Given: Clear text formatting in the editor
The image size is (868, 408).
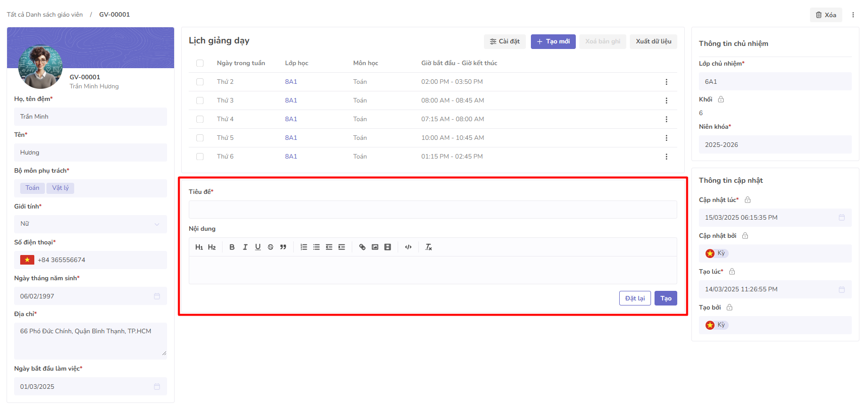Looking at the screenshot, I should pyautogui.click(x=428, y=247).
